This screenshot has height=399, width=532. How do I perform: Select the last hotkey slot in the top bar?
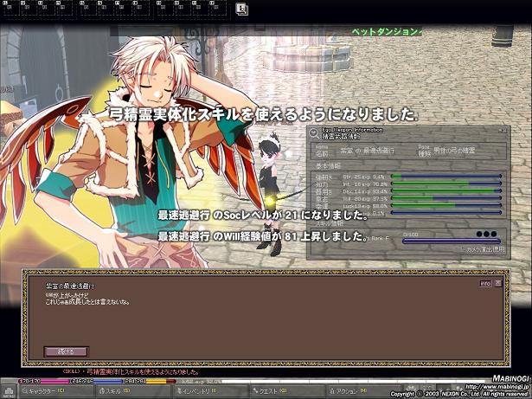click(x=217, y=8)
